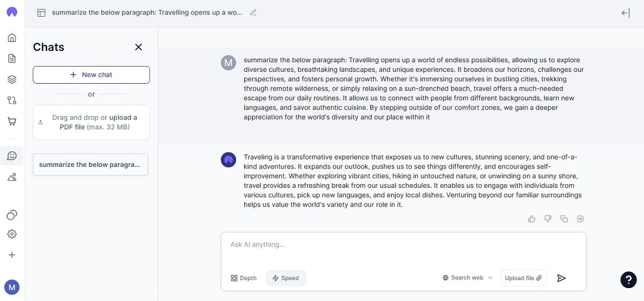Collapse the panel with arrow icon

[625, 13]
